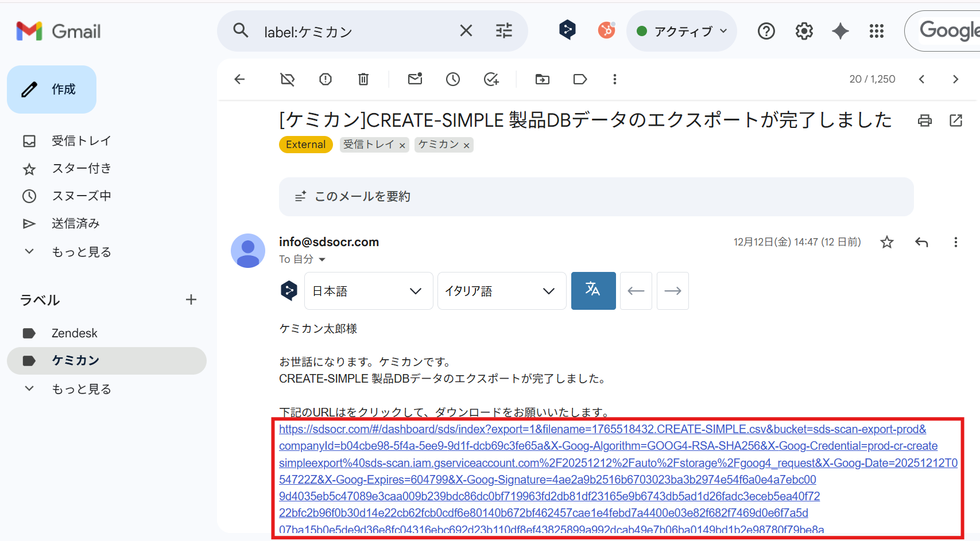The image size is (980, 541).
Task: Go to newer message chevron
Action: (x=921, y=79)
